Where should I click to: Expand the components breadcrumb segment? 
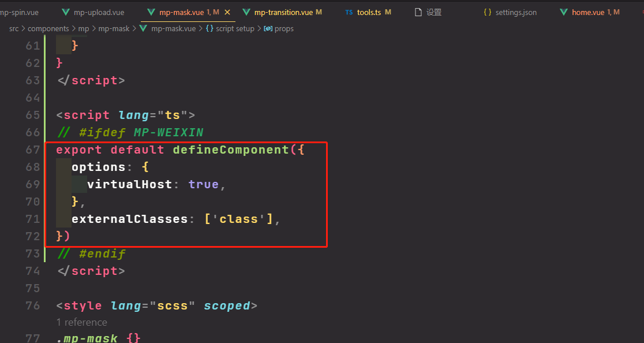pyautogui.click(x=48, y=28)
